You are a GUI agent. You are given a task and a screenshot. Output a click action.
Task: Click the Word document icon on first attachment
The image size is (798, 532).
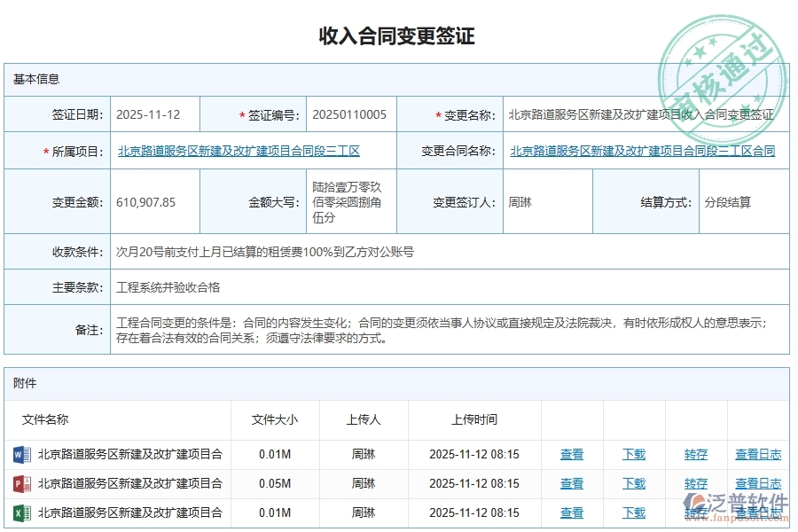click(x=20, y=454)
